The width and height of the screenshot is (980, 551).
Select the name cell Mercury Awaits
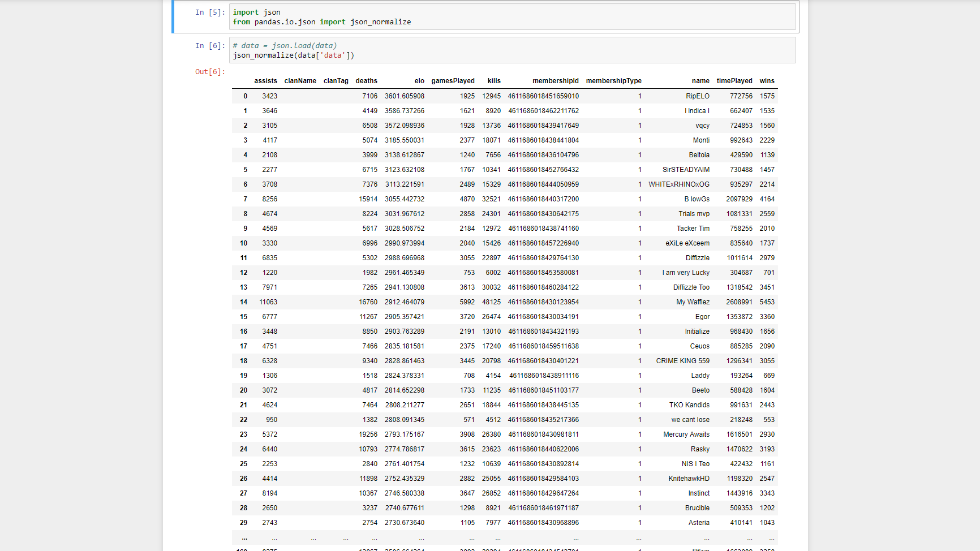[686, 434]
